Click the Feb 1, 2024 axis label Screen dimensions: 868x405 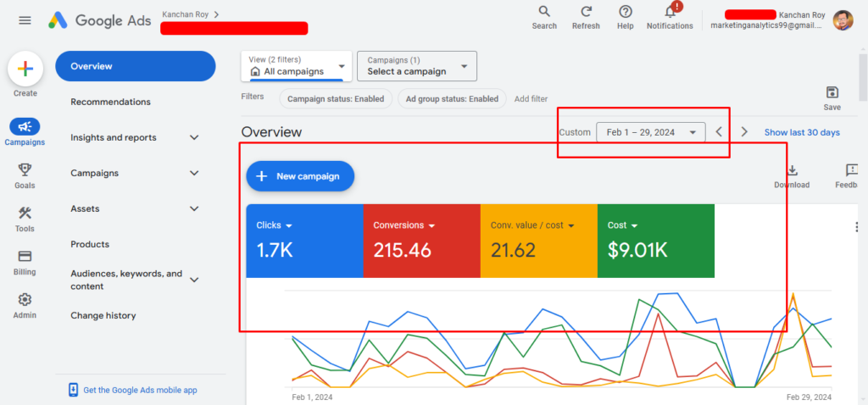[312, 397]
